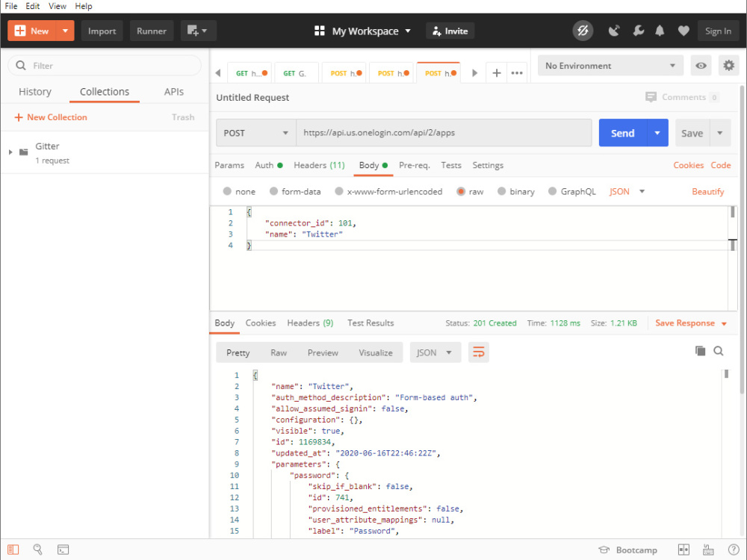Beautify the request body

707,191
